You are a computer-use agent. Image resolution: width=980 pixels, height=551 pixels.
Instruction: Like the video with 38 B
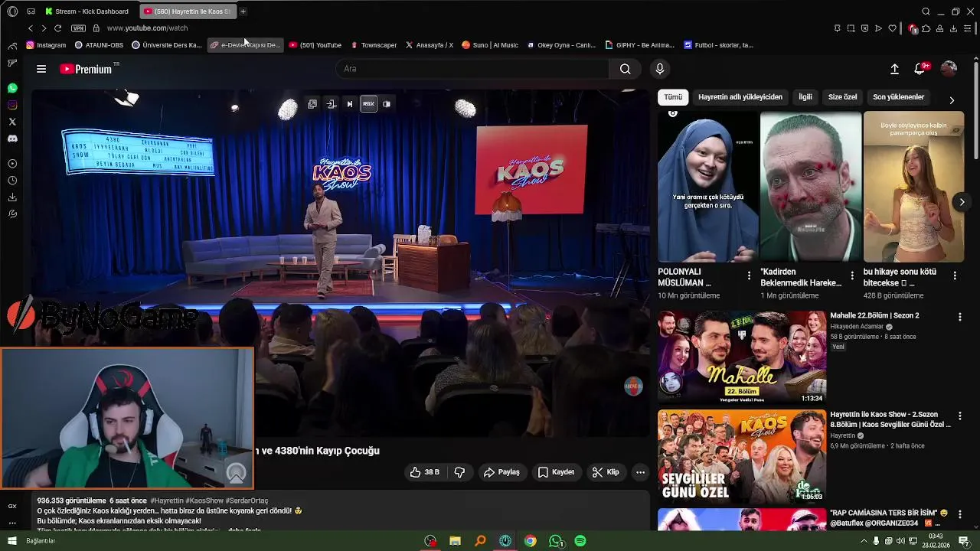pyautogui.click(x=425, y=472)
